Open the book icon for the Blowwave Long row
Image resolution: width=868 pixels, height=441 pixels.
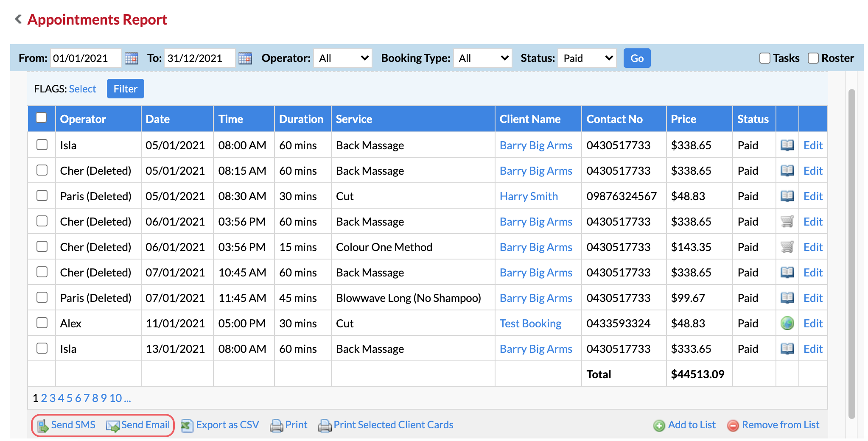point(787,298)
